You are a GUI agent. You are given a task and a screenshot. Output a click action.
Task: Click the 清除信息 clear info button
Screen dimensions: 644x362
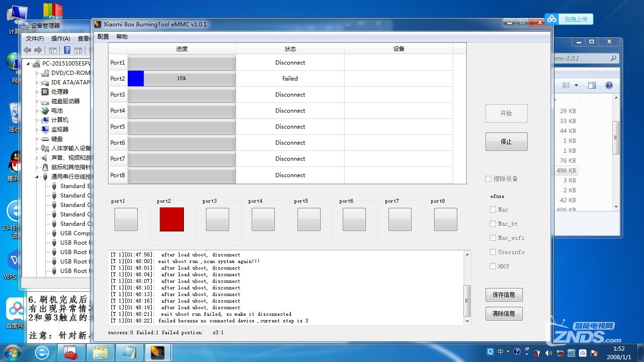click(504, 313)
